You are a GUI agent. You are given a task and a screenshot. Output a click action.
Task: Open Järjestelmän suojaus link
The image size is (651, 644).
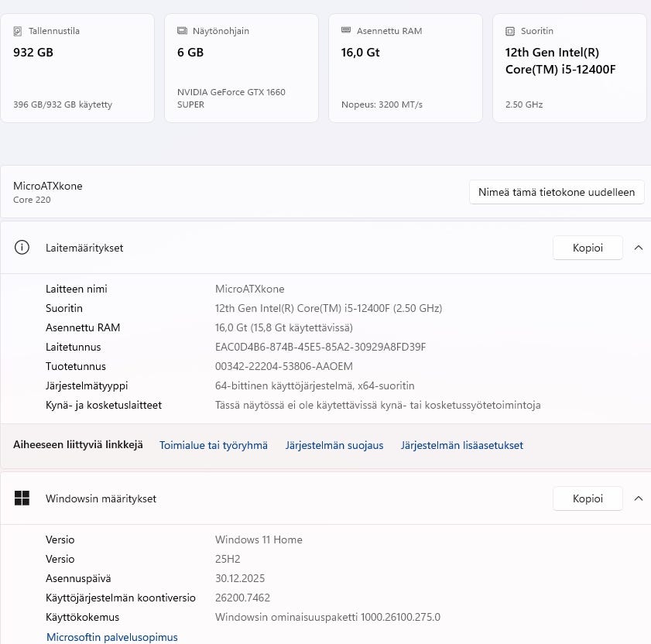click(334, 445)
